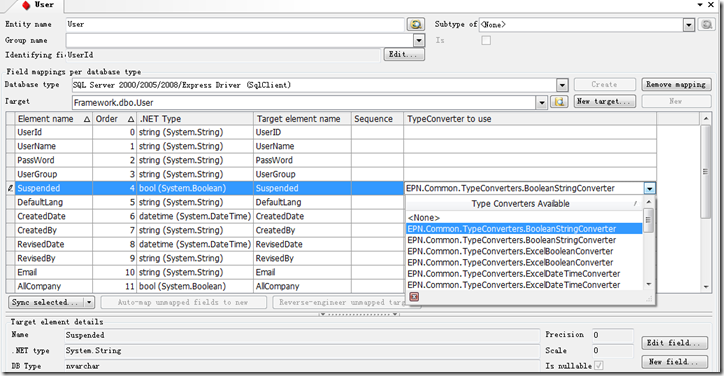Screen dimensions: 724x376
Task: Collapse the panel using the dotted splitter expander
Action: click(359, 314)
